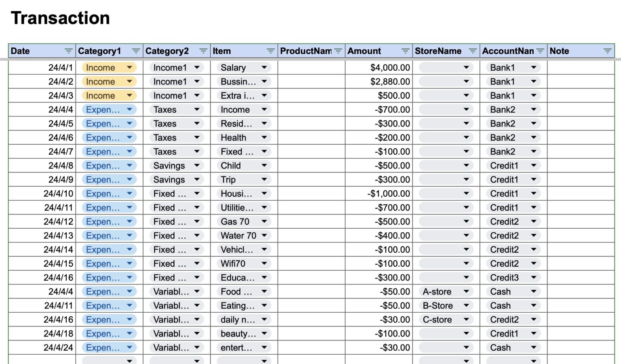621x364 pixels.
Task: Click the Transaction title text
Action: click(60, 18)
